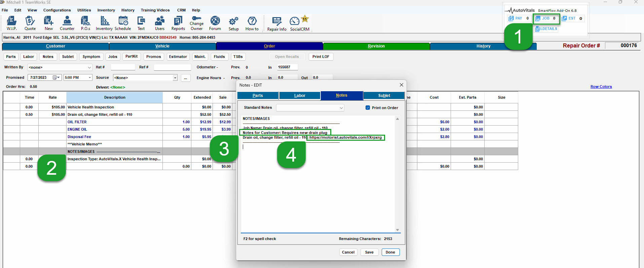Open the Counter toolbar icon
Viewport: 644px width, 268px height.
point(67,23)
